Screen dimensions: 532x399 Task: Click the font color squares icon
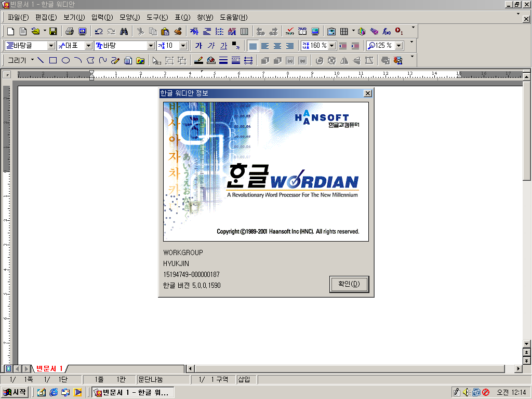235,46
